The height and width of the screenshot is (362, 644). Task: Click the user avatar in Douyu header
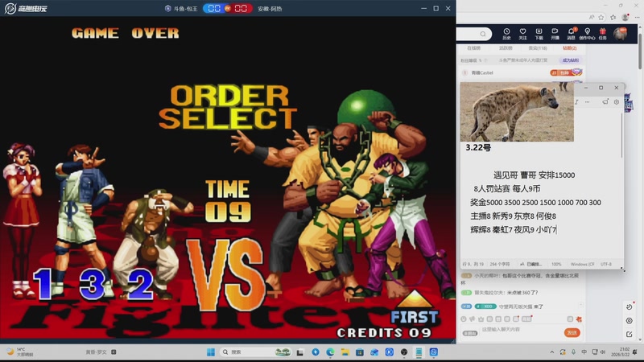pos(620,34)
